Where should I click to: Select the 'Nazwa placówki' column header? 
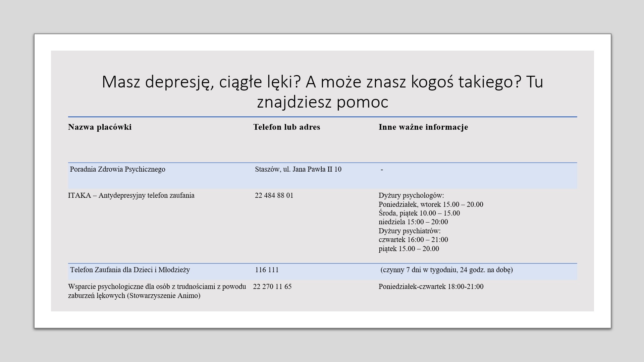point(100,127)
